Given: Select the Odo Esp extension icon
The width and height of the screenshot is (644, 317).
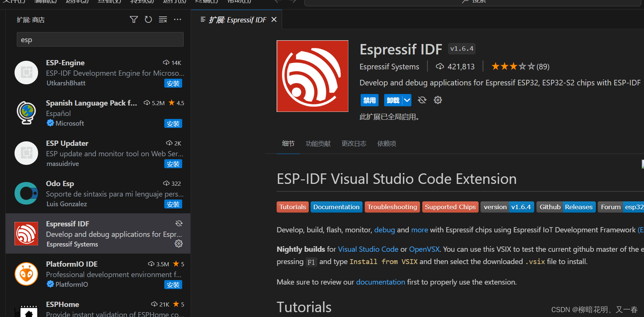Looking at the screenshot, I should [26, 193].
